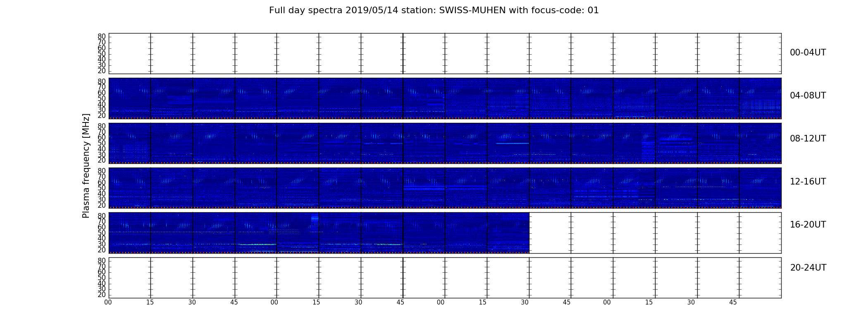
Task: Click the '20-24UT' panel label
Action: click(x=808, y=268)
